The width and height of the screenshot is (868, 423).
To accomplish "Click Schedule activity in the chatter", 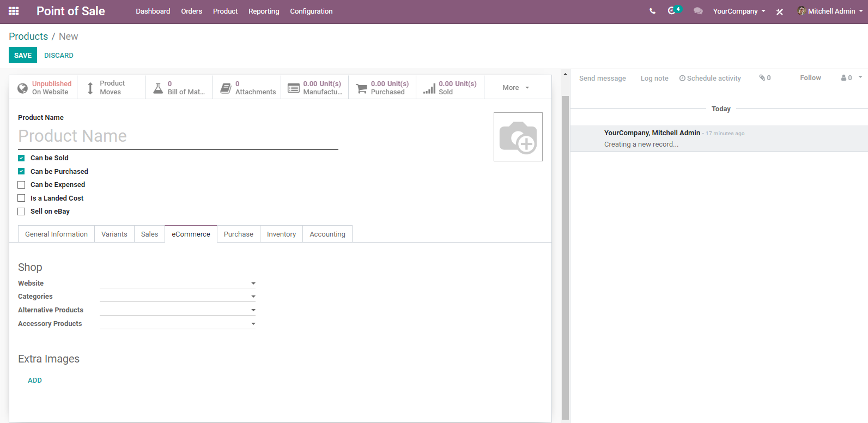I will pos(710,78).
